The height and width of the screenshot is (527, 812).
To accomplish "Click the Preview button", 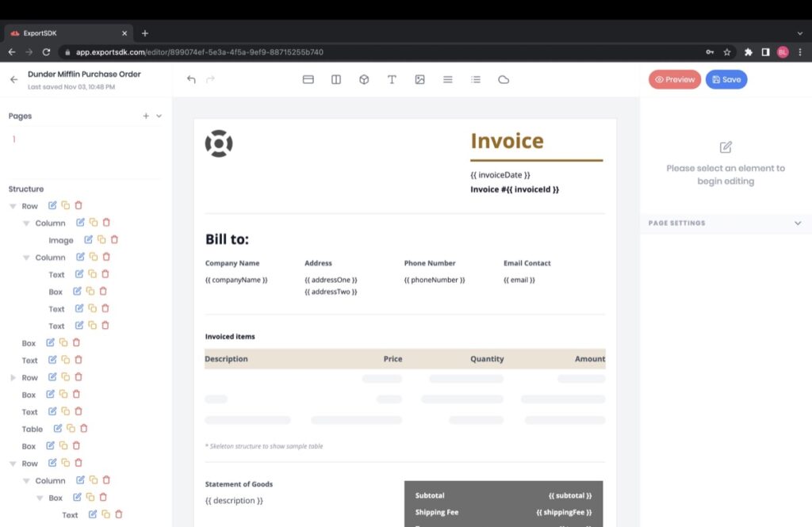I will tap(674, 79).
